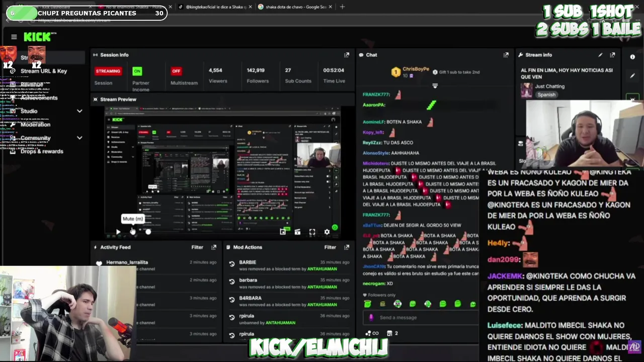This screenshot has width=644, height=362.
Task: Click the Just Chatting category thumbnail
Action: (527, 90)
